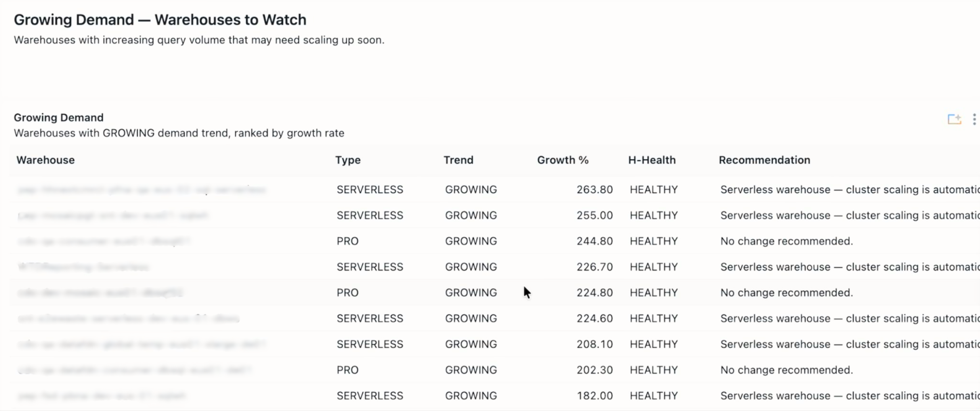
Task: Open the Growing Demand widget kebab menu
Action: click(975, 119)
